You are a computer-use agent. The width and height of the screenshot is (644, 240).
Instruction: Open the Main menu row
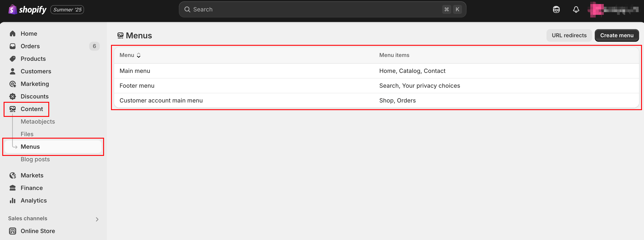pyautogui.click(x=377, y=71)
